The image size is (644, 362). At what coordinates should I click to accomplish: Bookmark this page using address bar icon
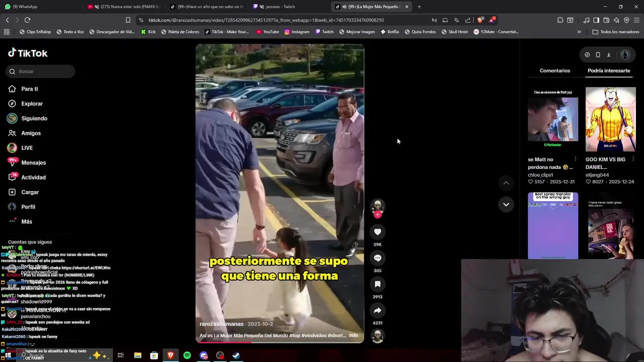click(128, 20)
